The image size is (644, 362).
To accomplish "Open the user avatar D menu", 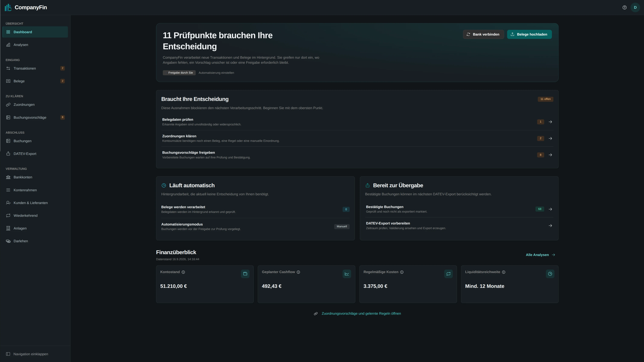I will tap(635, 8).
